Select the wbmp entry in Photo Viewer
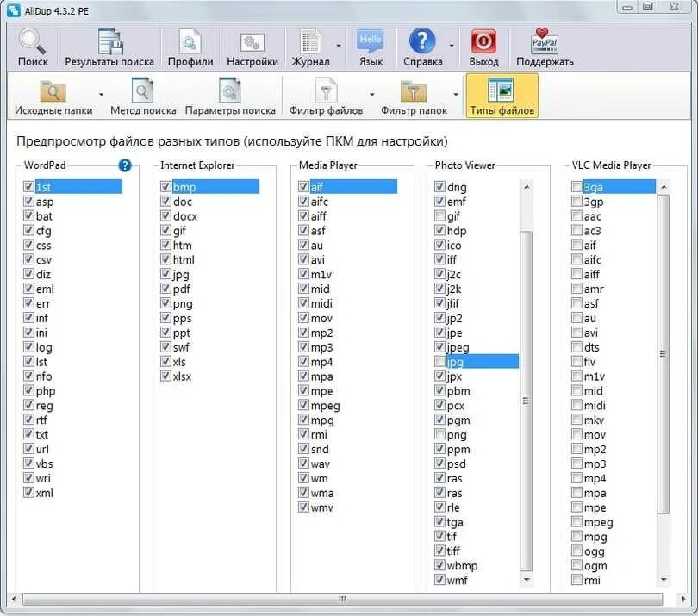 [463, 566]
